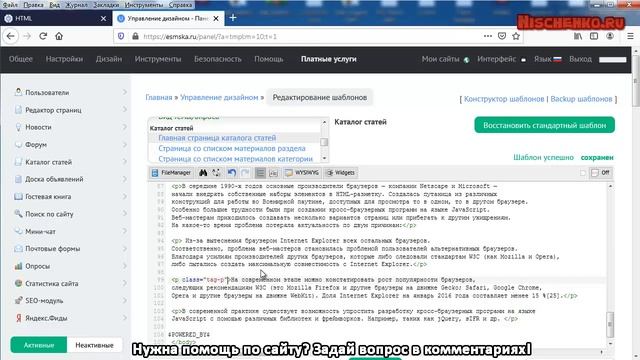Click Выход to log out

click(x=580, y=59)
